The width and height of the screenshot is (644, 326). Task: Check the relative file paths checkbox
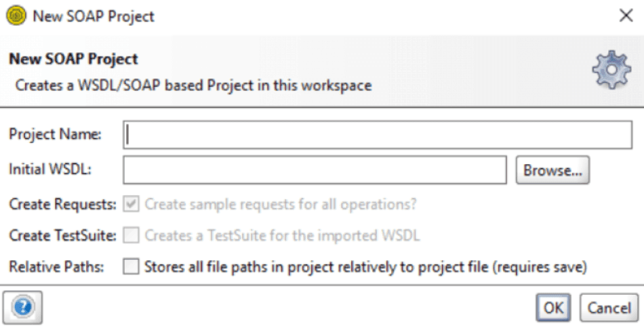(131, 267)
